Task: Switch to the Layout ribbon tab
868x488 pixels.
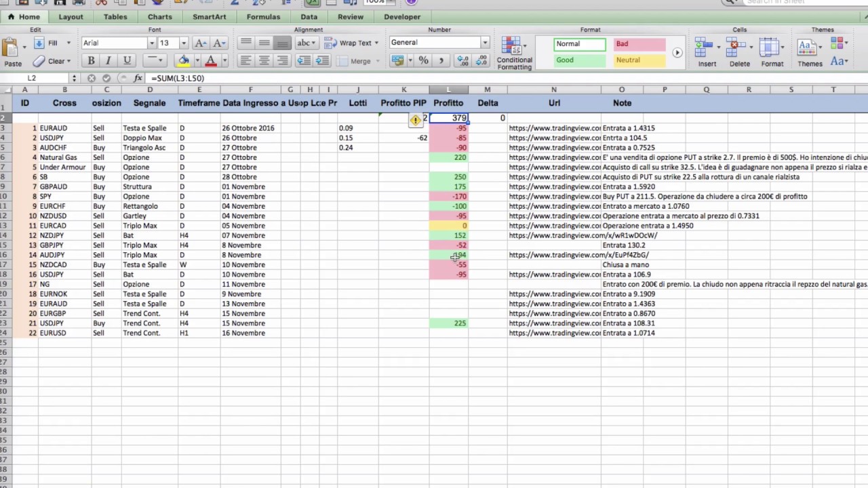Action: (x=71, y=17)
